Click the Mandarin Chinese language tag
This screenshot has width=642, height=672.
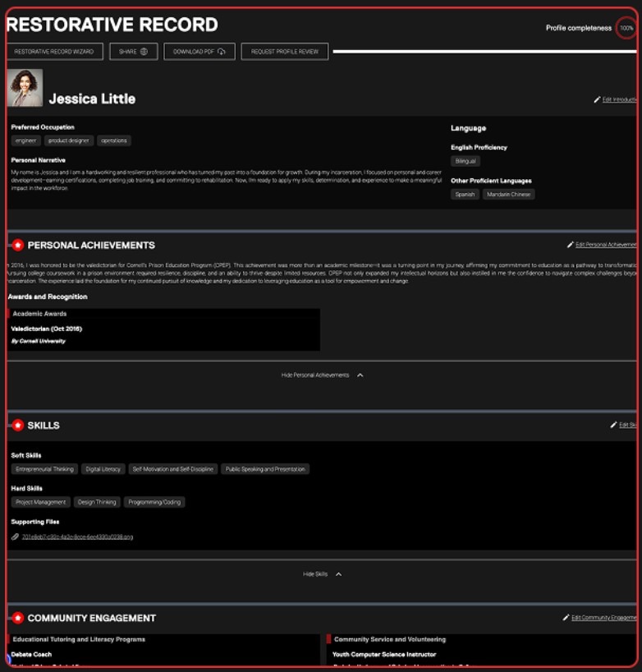(x=508, y=194)
